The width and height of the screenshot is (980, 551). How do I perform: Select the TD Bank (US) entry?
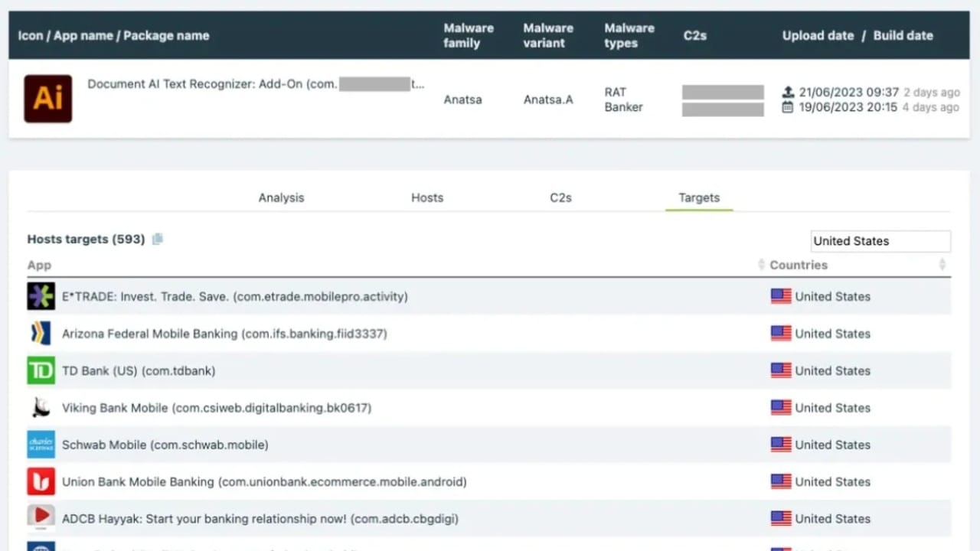[139, 370]
